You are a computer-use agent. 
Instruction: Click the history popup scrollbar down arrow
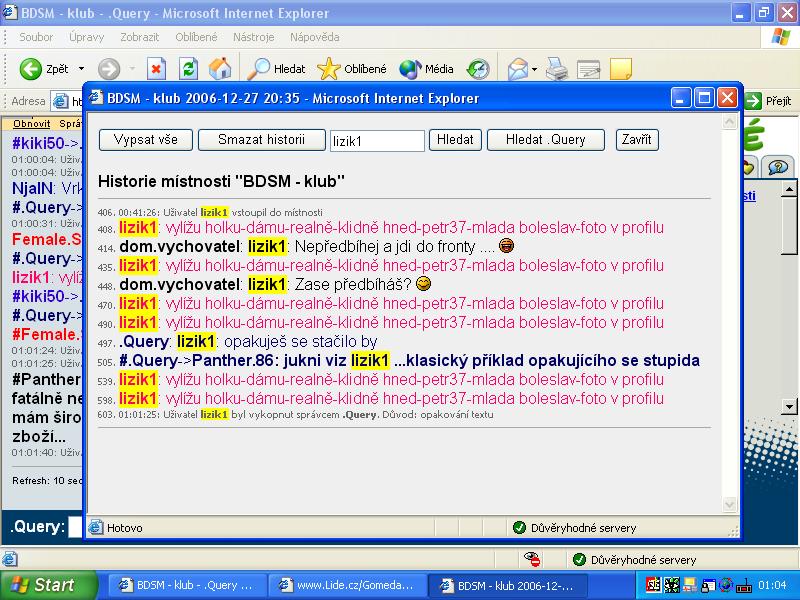pos(730,505)
